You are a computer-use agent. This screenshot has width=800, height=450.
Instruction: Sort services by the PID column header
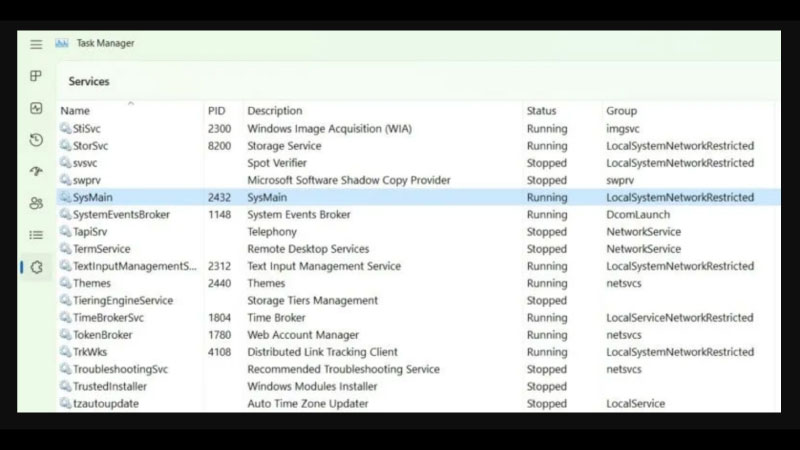point(216,111)
